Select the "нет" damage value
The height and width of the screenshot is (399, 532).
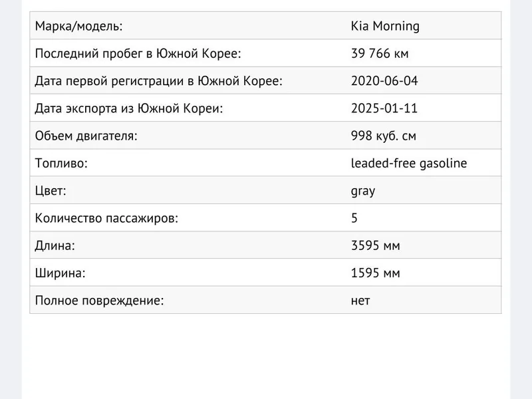point(360,300)
